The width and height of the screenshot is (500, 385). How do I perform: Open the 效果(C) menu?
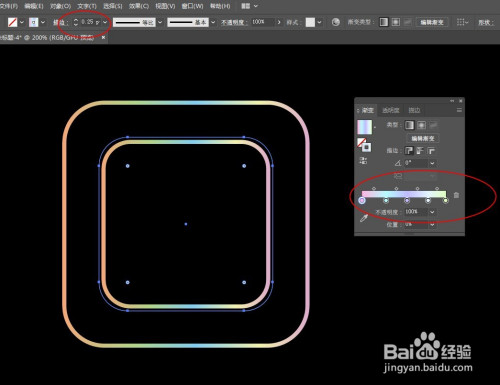point(139,6)
